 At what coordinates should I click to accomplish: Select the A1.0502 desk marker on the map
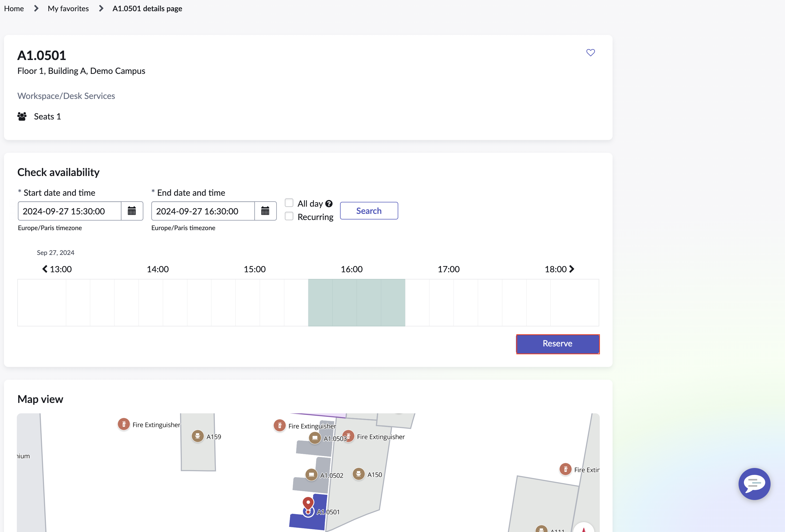coord(311,475)
